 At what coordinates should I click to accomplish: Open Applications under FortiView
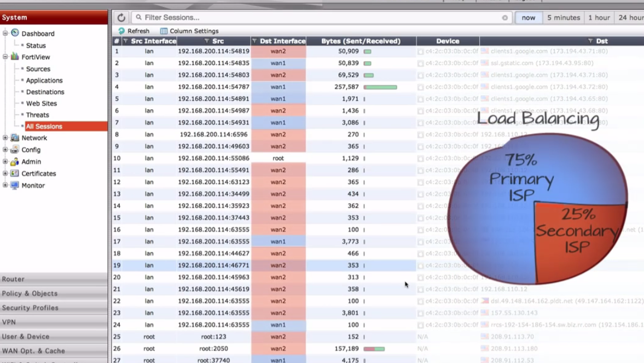pyautogui.click(x=44, y=80)
